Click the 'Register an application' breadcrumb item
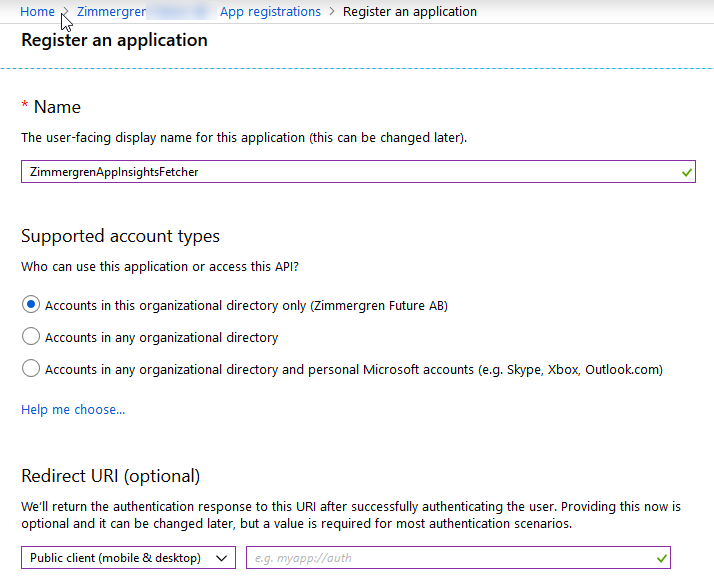The width and height of the screenshot is (714, 579). pyautogui.click(x=409, y=12)
